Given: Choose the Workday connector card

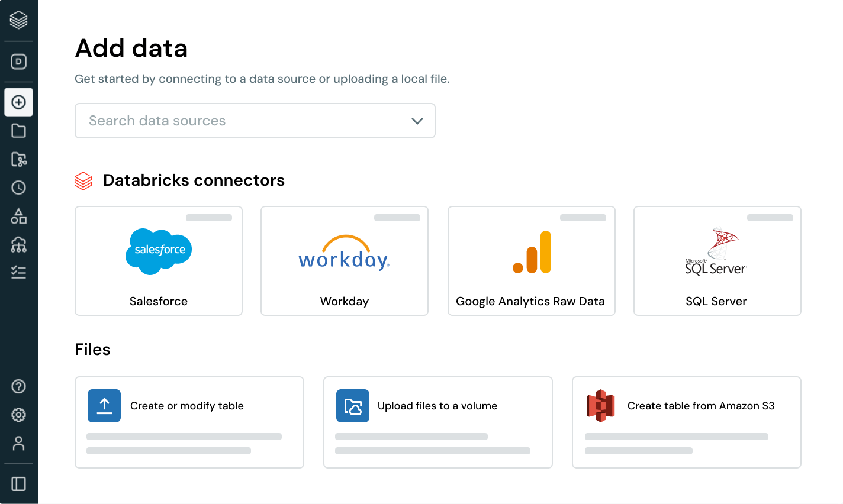Looking at the screenshot, I should pyautogui.click(x=345, y=261).
